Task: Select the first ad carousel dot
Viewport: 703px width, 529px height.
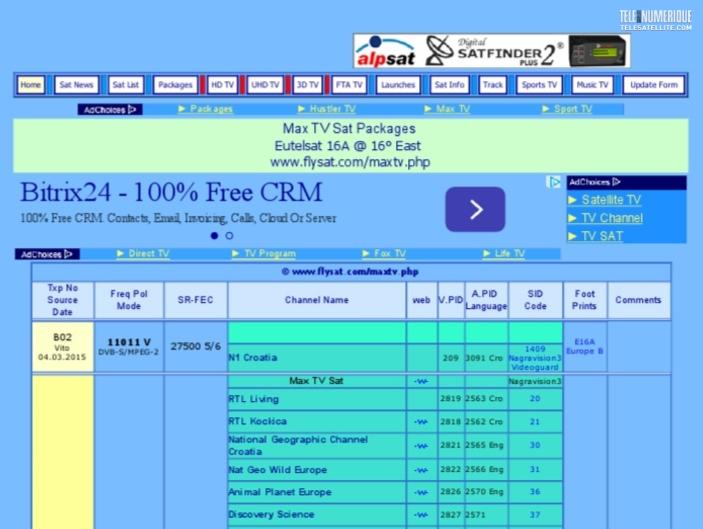Action: [x=213, y=236]
